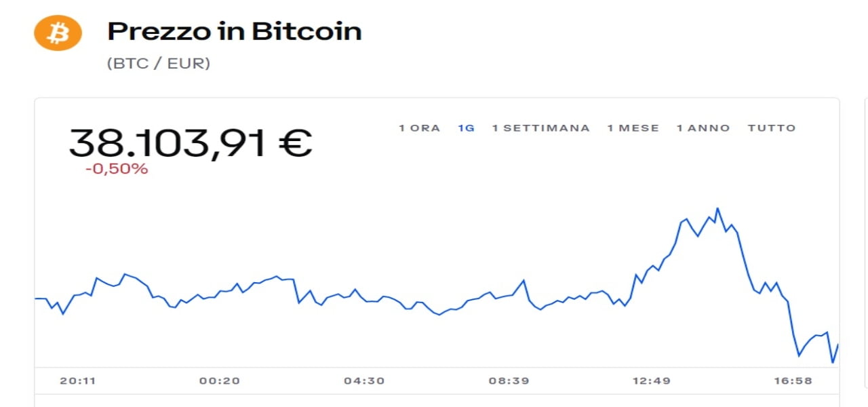
Task: Click the Prezzo in Bitcoin heading
Action: (x=234, y=32)
